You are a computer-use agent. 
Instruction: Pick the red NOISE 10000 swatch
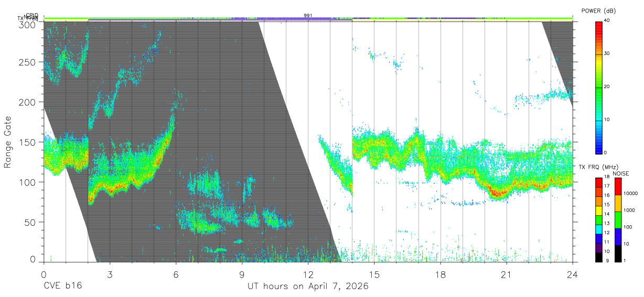click(x=618, y=186)
